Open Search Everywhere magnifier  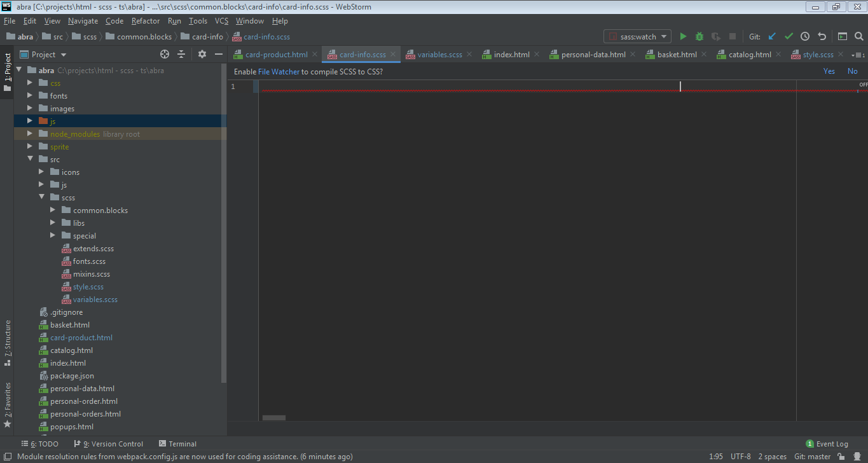(858, 37)
